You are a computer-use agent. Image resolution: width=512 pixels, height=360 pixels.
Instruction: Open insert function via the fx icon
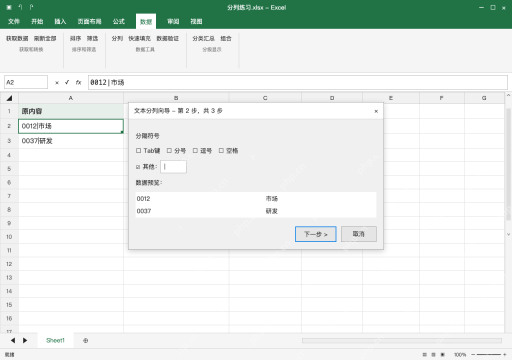78,82
